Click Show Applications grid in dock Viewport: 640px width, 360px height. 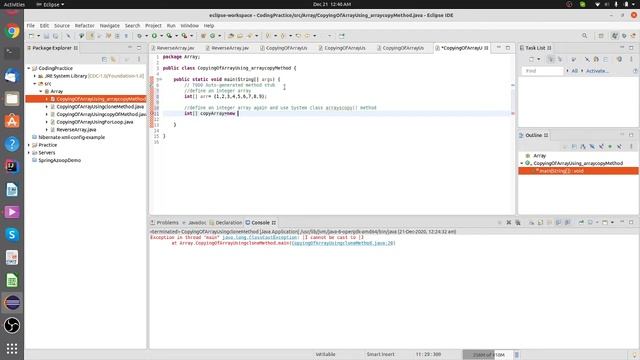pos(12,349)
